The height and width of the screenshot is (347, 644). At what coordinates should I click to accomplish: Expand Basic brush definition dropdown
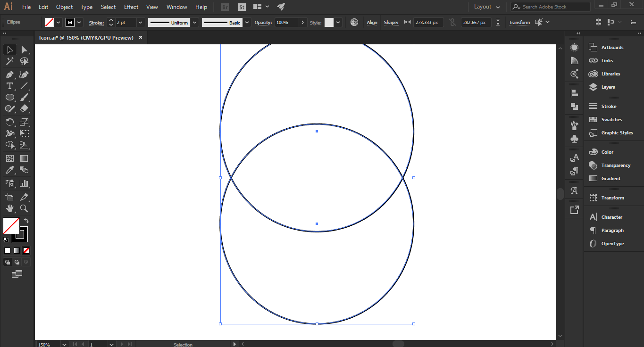tap(247, 22)
